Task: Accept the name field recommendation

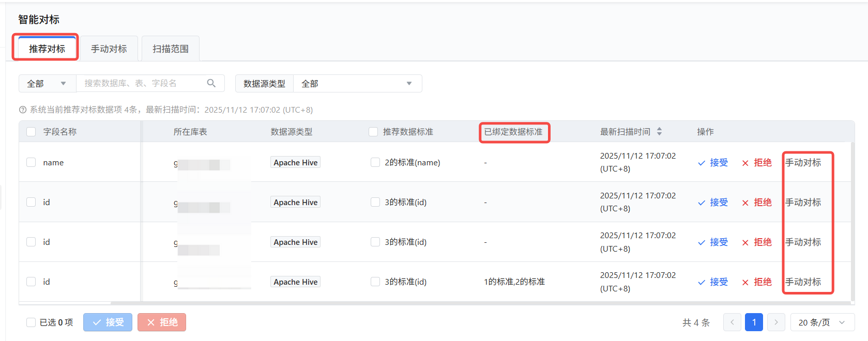Action: (713, 163)
